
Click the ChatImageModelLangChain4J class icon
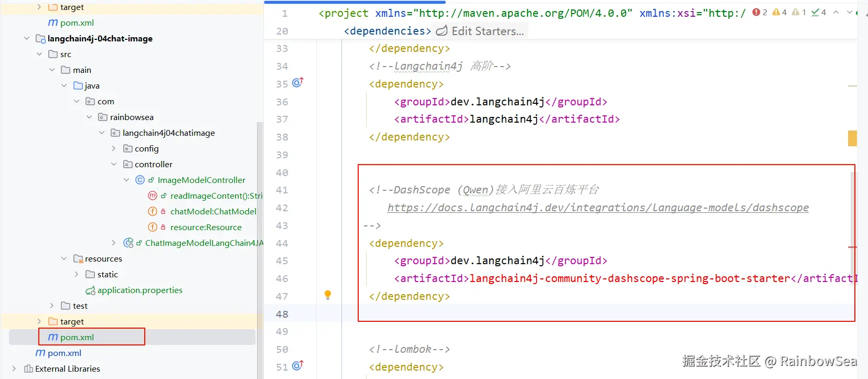coord(128,243)
